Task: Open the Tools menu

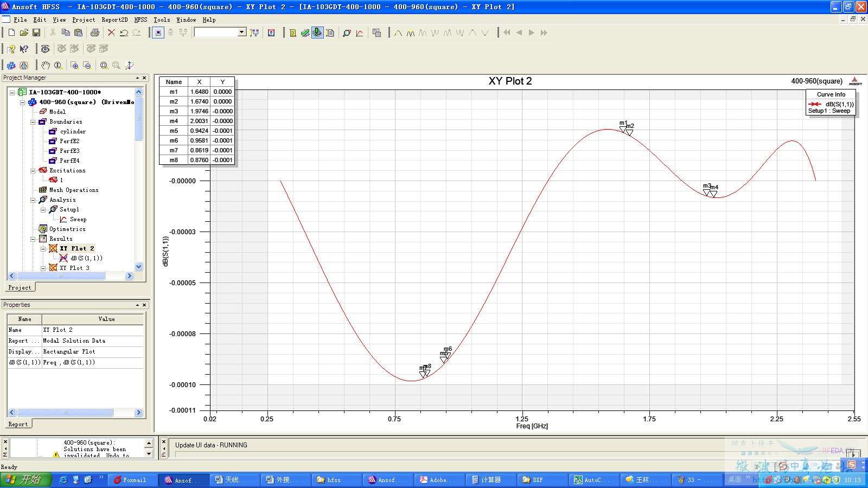Action: [162, 20]
